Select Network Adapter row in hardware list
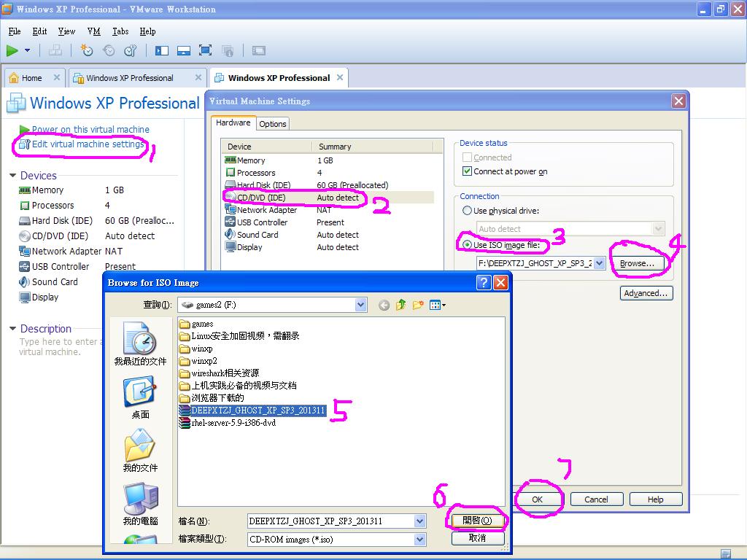Image resolution: width=747 pixels, height=560 pixels. coord(329,210)
